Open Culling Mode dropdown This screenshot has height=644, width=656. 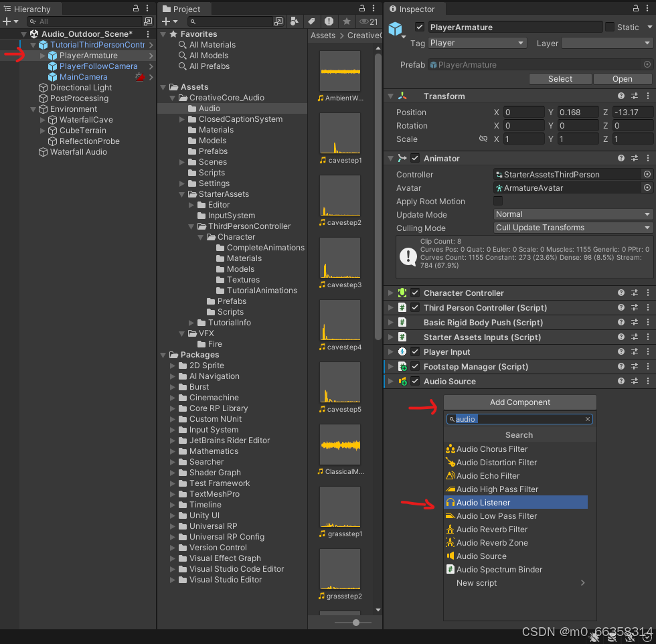coord(573,228)
